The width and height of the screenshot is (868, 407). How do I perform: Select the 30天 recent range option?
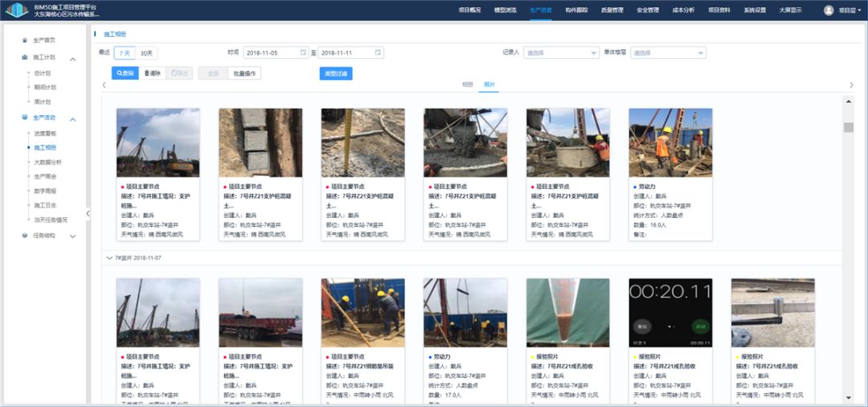pos(147,53)
